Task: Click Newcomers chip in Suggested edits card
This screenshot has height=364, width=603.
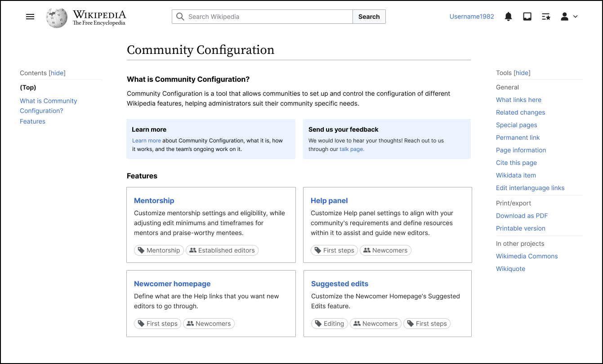Action: [x=375, y=324]
